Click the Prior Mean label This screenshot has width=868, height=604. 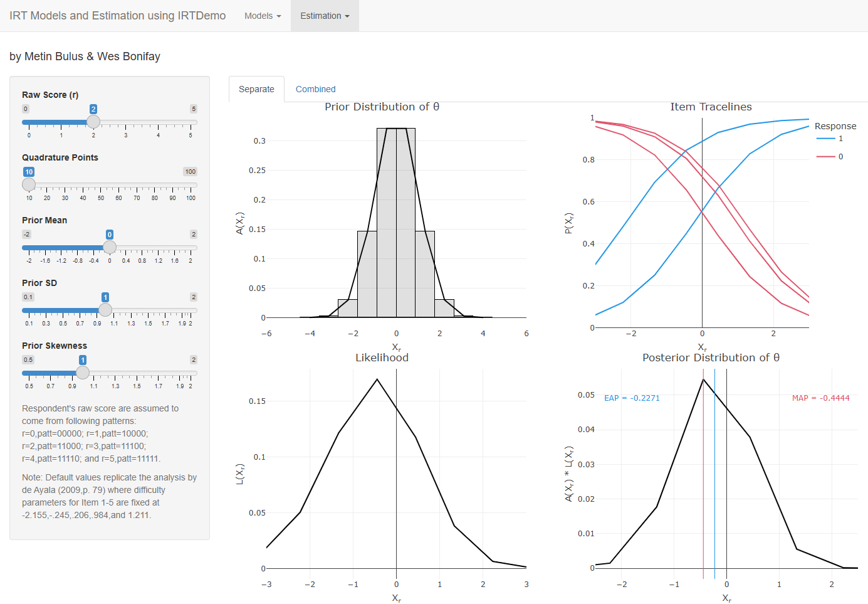pyautogui.click(x=44, y=220)
